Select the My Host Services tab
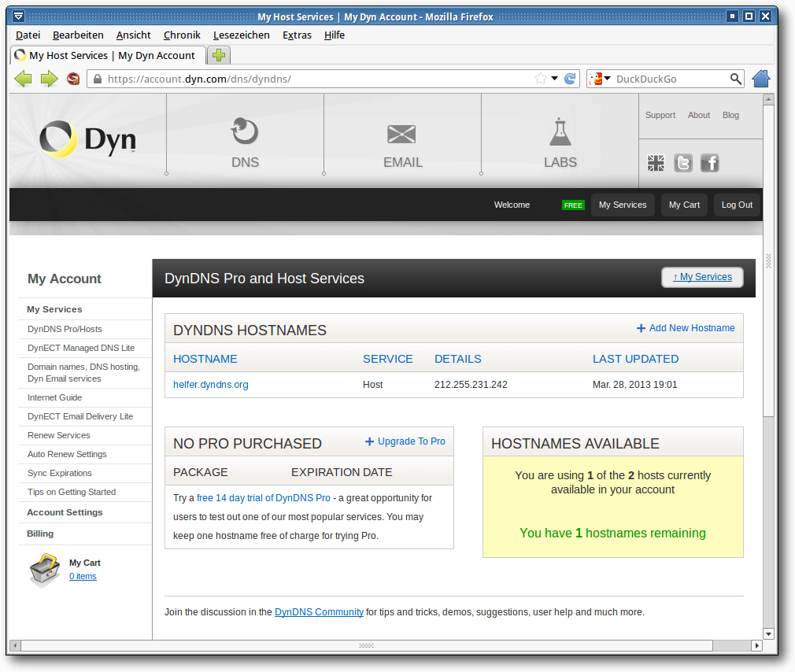795x672 pixels. pos(108,55)
